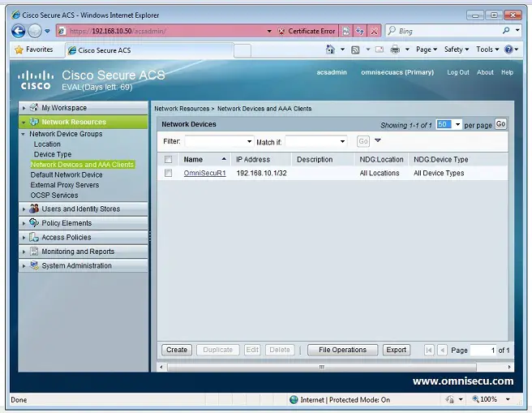Open the Tools menu
Image resolution: width=532 pixels, height=413 pixels.
(x=487, y=49)
